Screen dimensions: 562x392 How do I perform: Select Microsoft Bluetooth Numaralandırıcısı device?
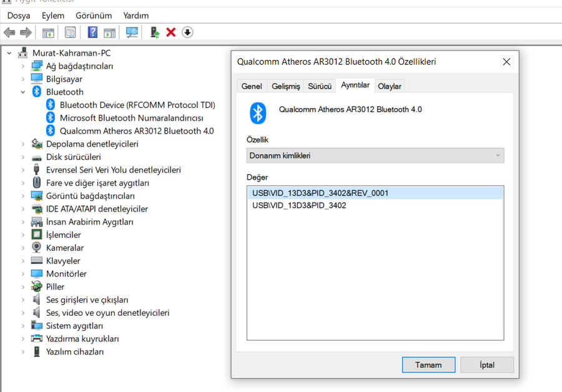[x=132, y=118]
